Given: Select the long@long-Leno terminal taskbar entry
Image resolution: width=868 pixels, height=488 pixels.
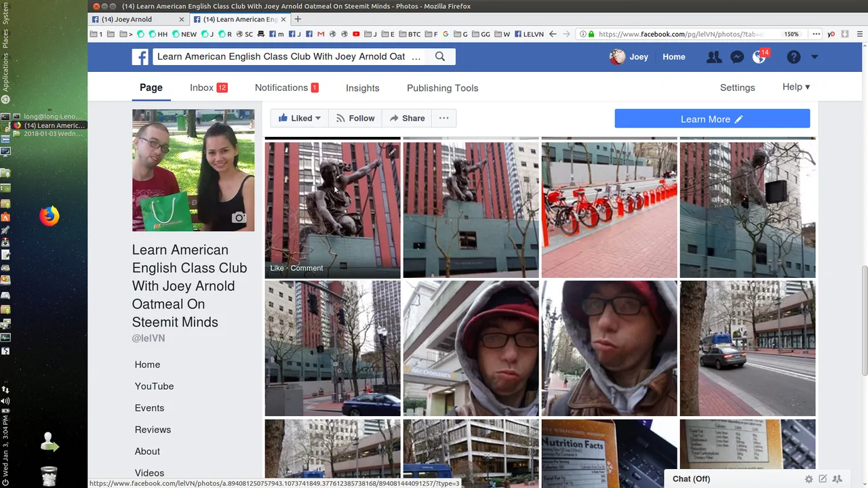Looking at the screenshot, I should 47,117.
